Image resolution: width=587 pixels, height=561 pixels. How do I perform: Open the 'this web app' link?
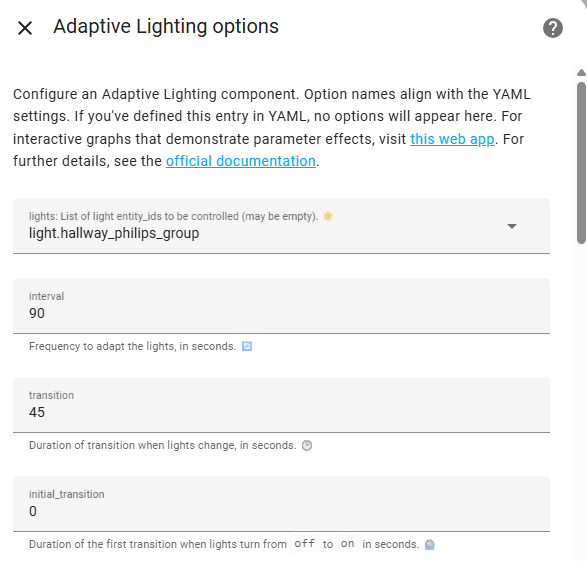(x=452, y=139)
